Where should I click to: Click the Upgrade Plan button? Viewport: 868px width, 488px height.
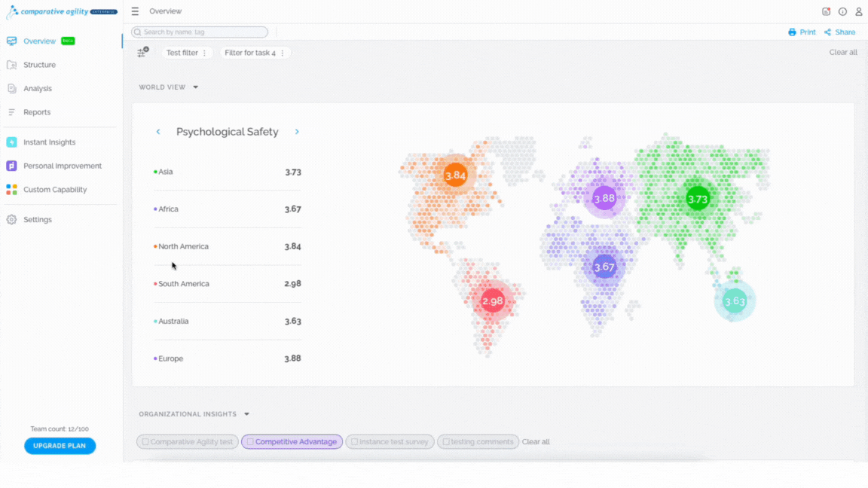(60, 446)
